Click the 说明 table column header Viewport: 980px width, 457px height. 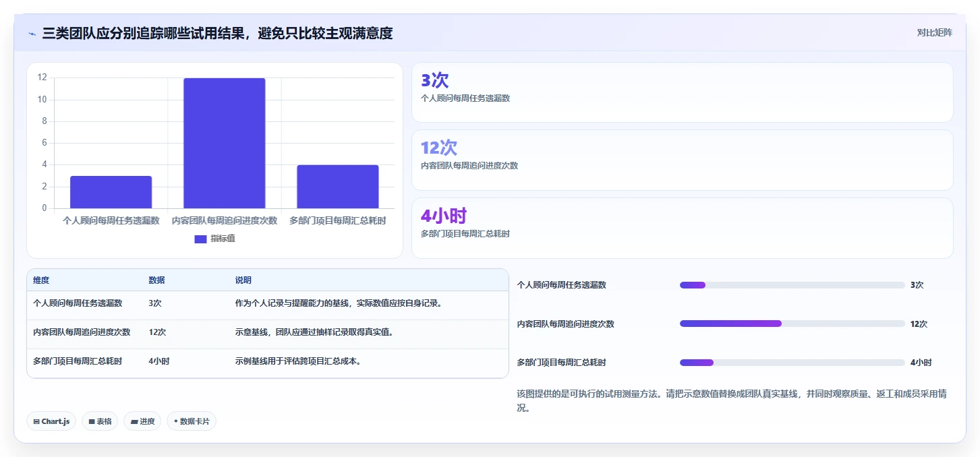tap(243, 280)
